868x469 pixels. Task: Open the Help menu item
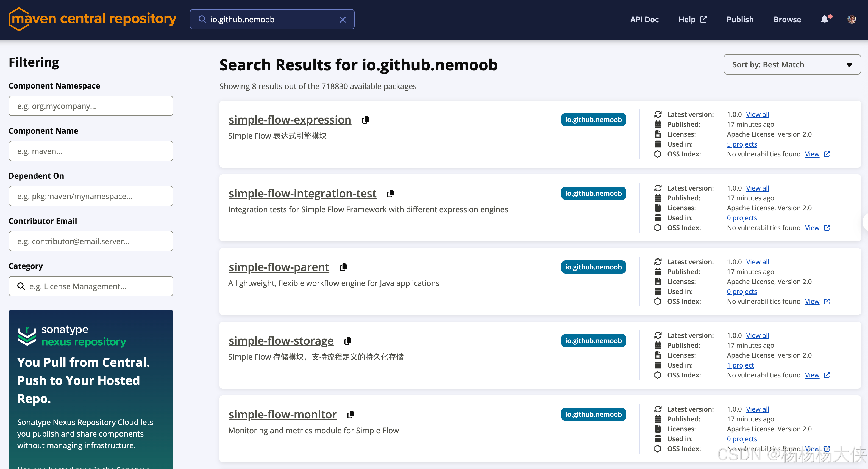[692, 19]
